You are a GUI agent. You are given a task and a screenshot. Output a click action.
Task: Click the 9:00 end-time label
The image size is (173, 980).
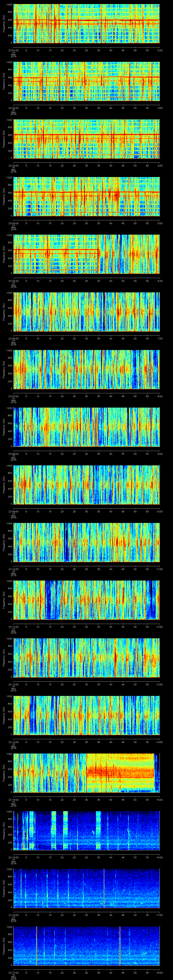pyautogui.click(x=160, y=454)
